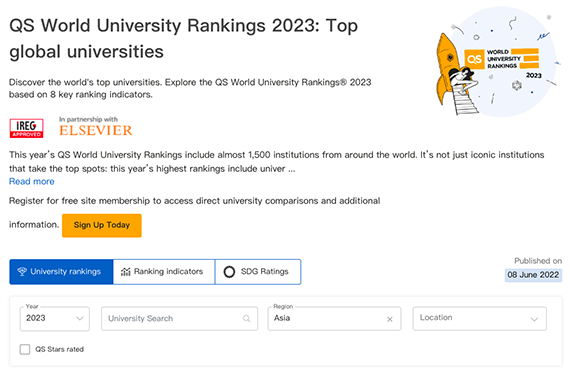Clear the Asia region filter
This screenshot has width=570, height=371.
tap(390, 319)
